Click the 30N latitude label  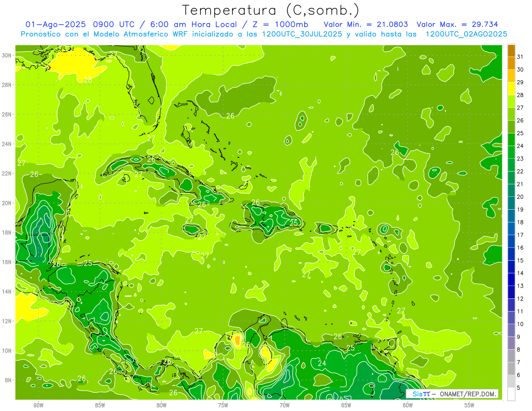8,55
